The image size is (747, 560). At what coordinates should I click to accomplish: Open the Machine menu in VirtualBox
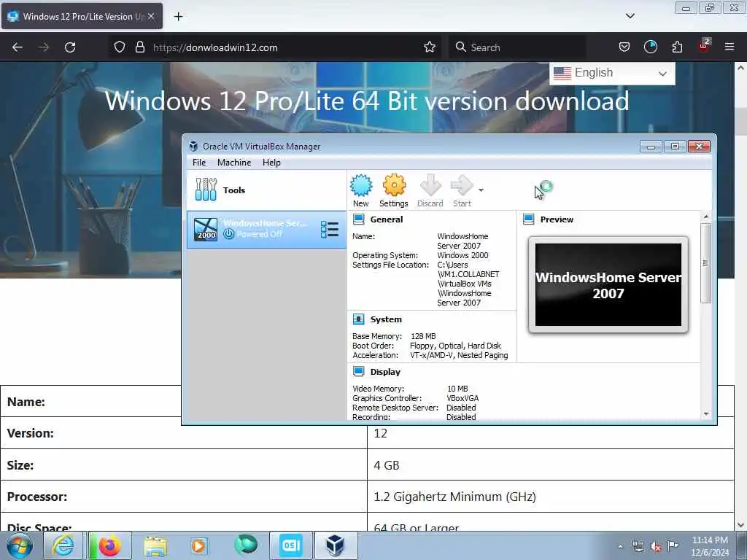(234, 163)
